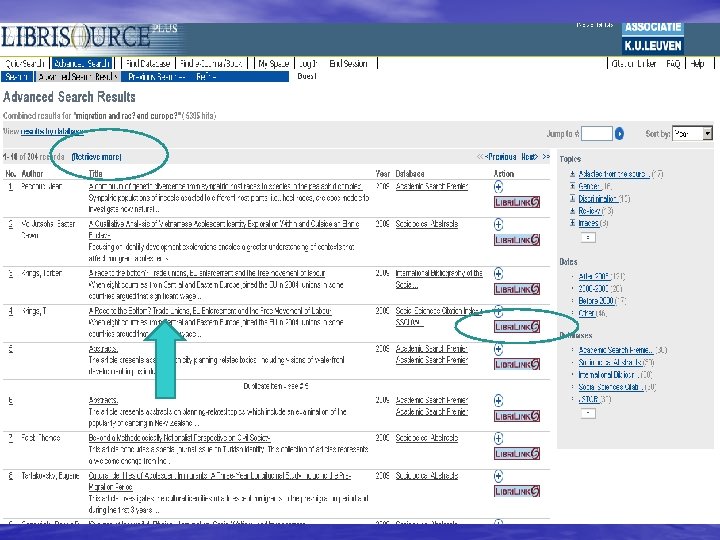
Task: Click the Associatie K.U.Leuven logo
Action: pos(652,38)
